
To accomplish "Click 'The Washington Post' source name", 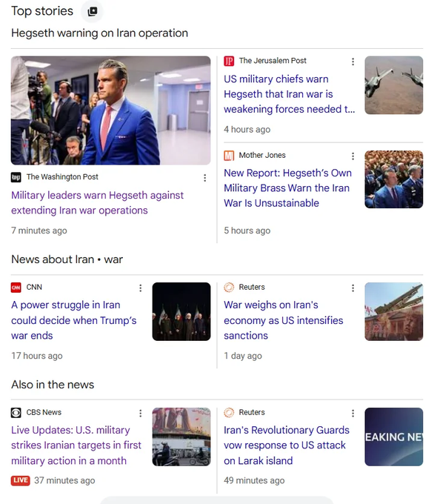I will click(x=62, y=177).
